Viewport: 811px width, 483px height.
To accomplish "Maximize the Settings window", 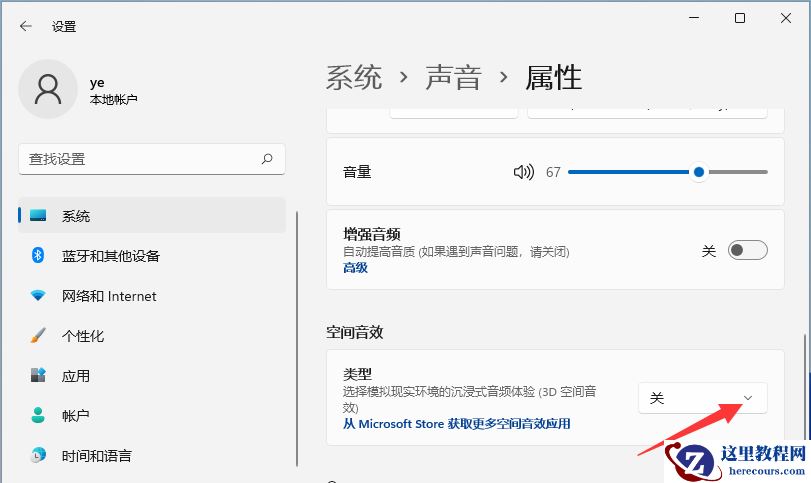I will pos(740,18).
